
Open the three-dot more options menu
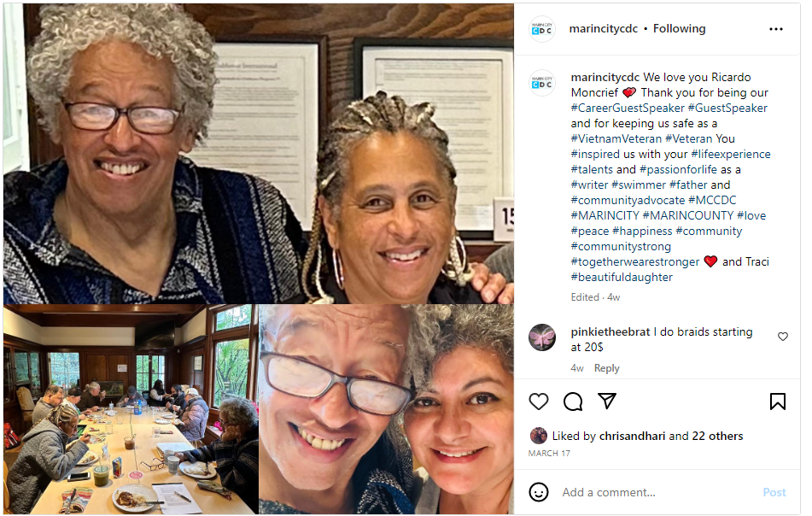[x=776, y=29]
